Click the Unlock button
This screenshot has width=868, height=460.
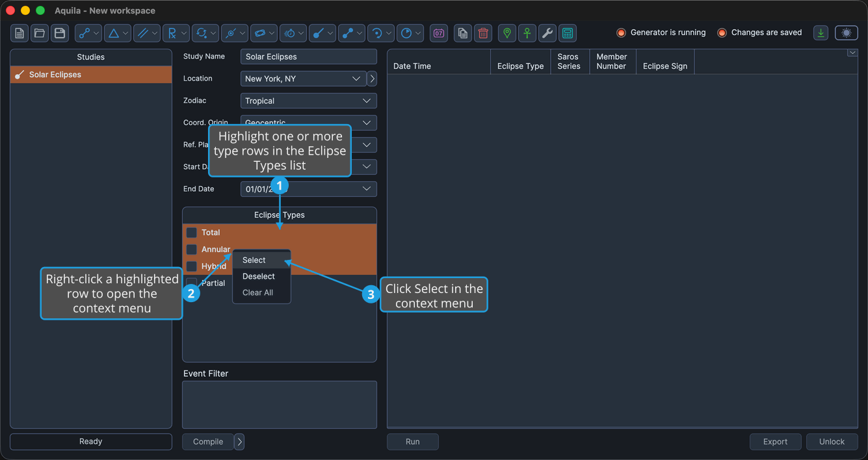832,442
